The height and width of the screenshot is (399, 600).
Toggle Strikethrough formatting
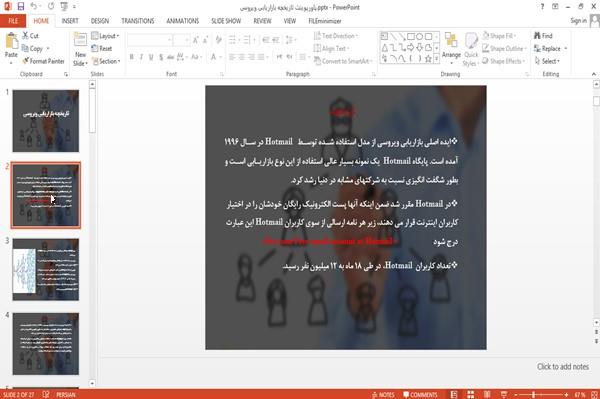170,57
